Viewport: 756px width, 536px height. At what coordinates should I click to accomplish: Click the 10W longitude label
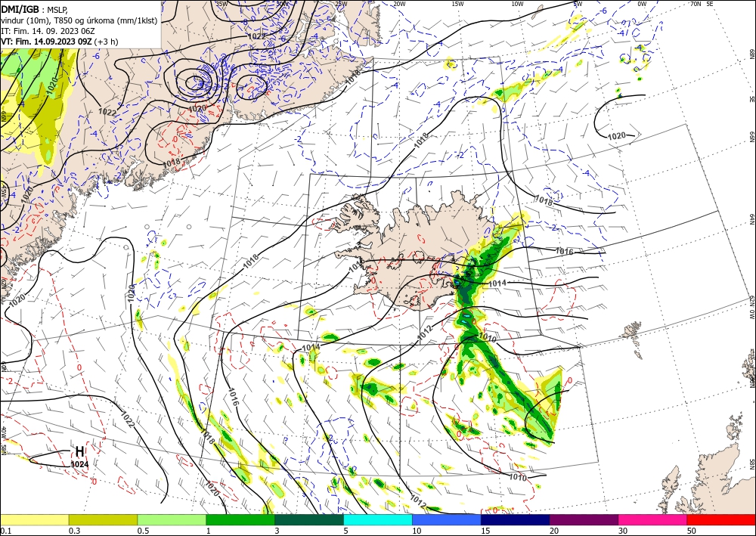517,3
